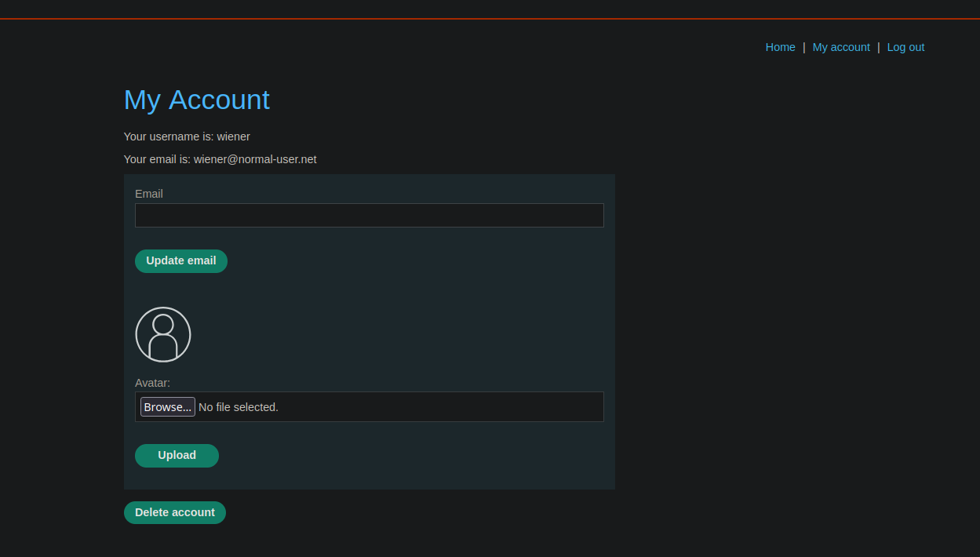The image size is (980, 557).
Task: Click the wiener@normal-user.net email address text
Action: (255, 159)
